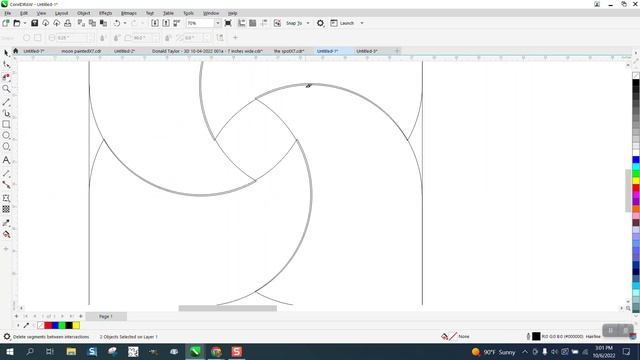Click the outline color black swatch in status bar
The width and height of the screenshot is (640, 360).
(536, 336)
